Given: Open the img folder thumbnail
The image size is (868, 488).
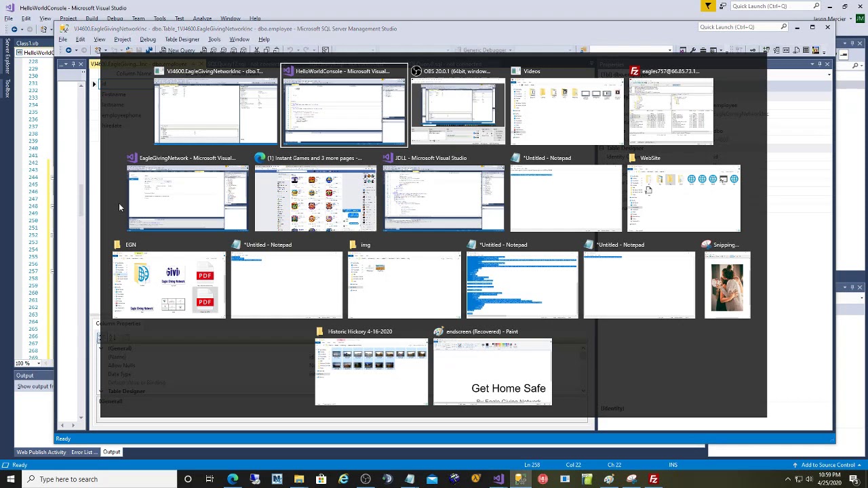Looking at the screenshot, I should click(x=404, y=285).
